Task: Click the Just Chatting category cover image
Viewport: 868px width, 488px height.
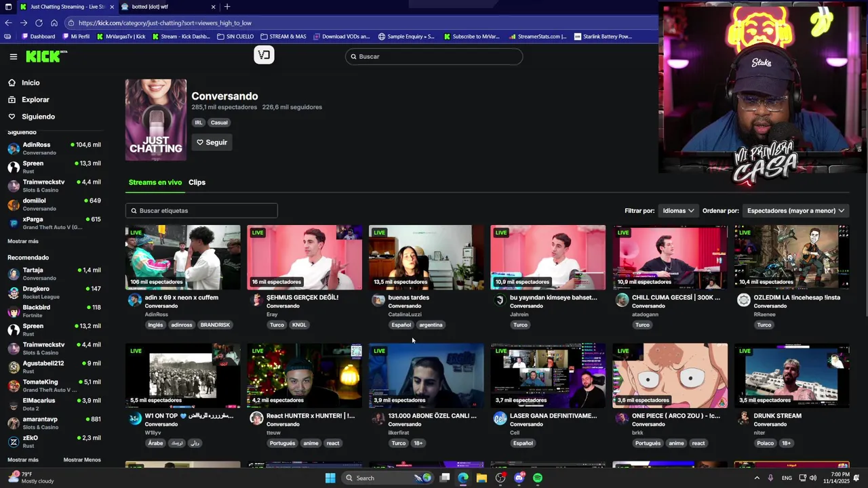Action: coord(155,120)
